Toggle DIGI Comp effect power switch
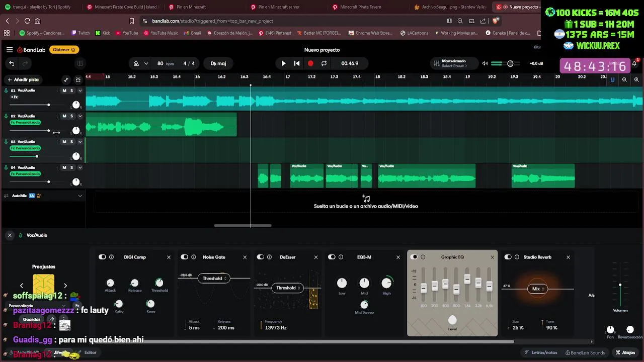Screen dimensions: 644x362 coord(103,257)
